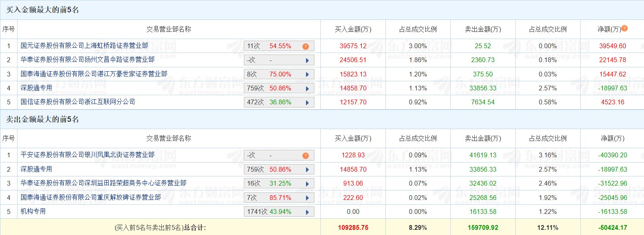Expand 国泰海通湛江 8次 75.00% details arrow
644x235 pixels.
tap(307, 74)
